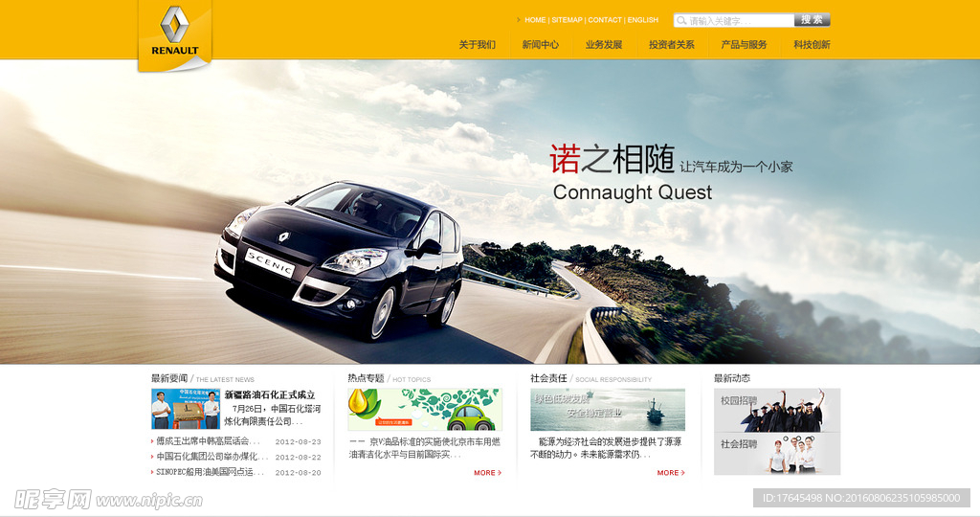Click MORE under social responsibility
Viewport: 980px width, 517px height.
(671, 473)
